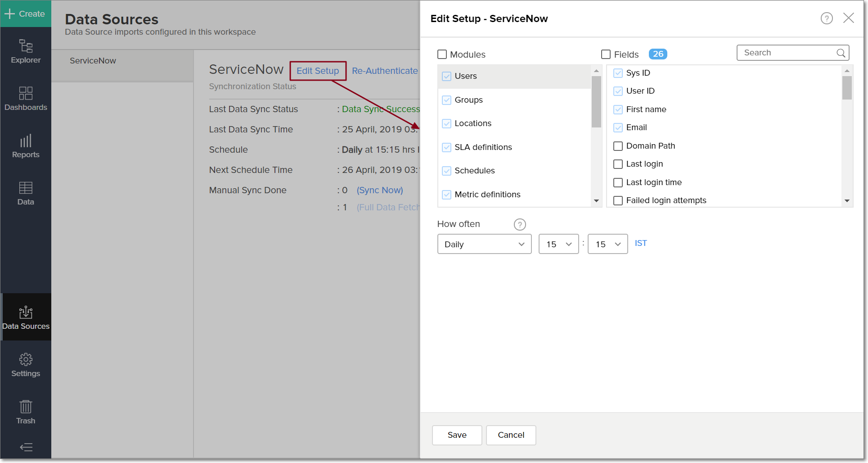Click the Fields list scrollbar thumb
The image size is (868, 463).
click(x=847, y=88)
